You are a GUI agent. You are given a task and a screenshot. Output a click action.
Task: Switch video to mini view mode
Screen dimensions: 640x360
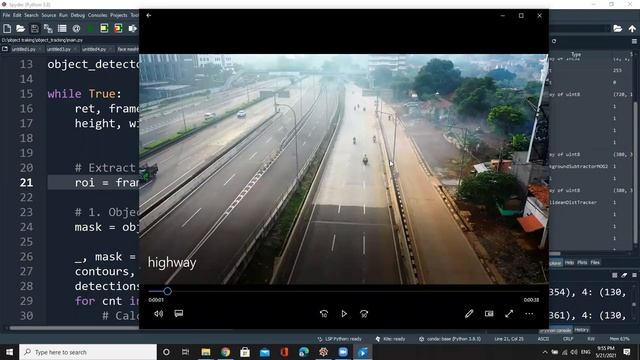489,313
